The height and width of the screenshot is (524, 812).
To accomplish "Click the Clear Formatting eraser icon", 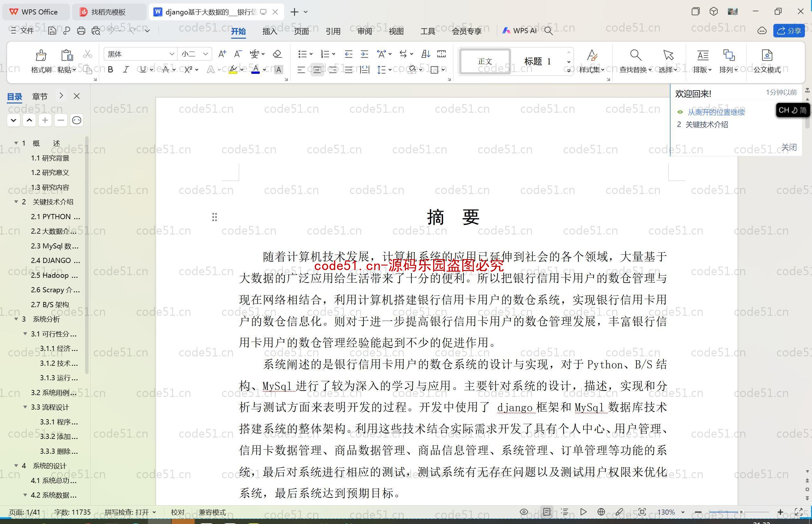I will click(277, 54).
